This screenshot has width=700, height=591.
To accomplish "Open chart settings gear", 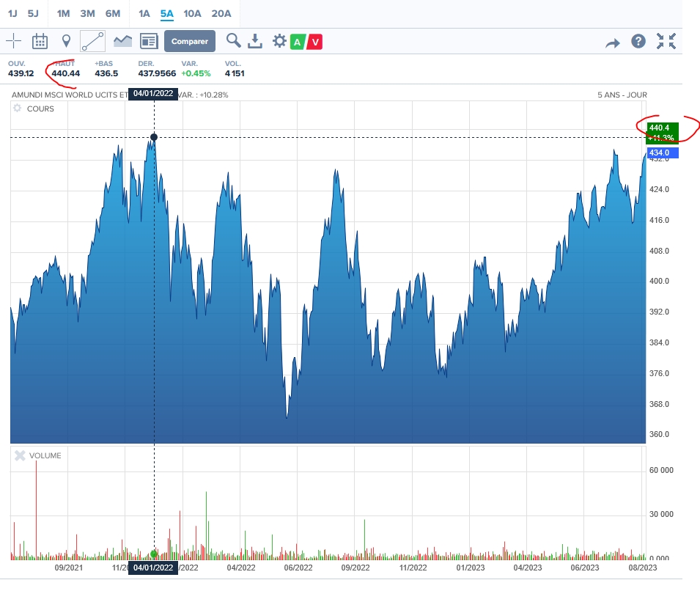I will click(x=279, y=41).
